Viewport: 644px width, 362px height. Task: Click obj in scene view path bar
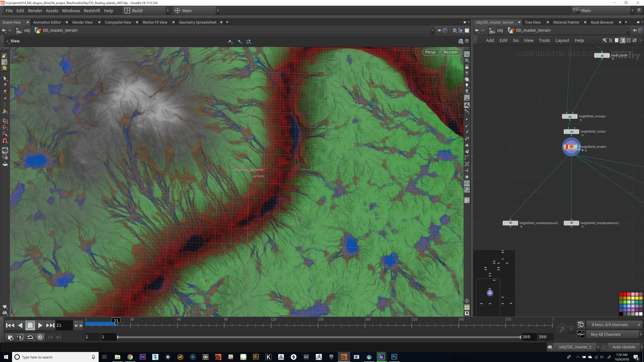coord(27,30)
